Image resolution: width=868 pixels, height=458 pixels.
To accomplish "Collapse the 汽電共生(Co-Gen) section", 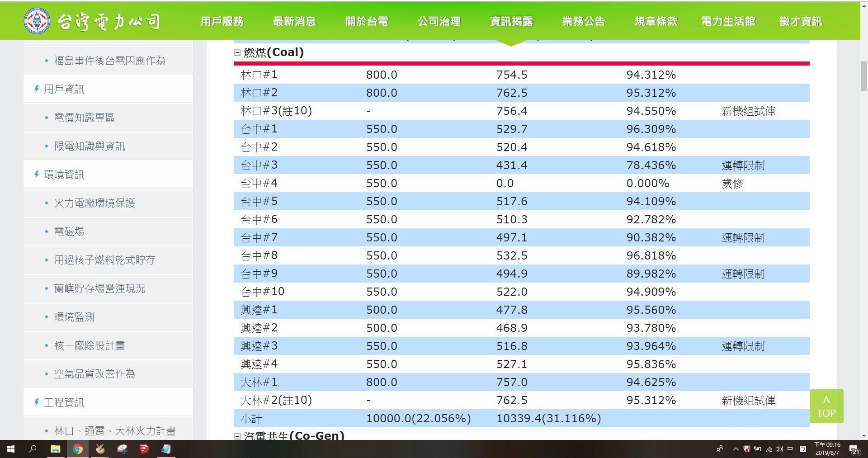I will coord(237,436).
